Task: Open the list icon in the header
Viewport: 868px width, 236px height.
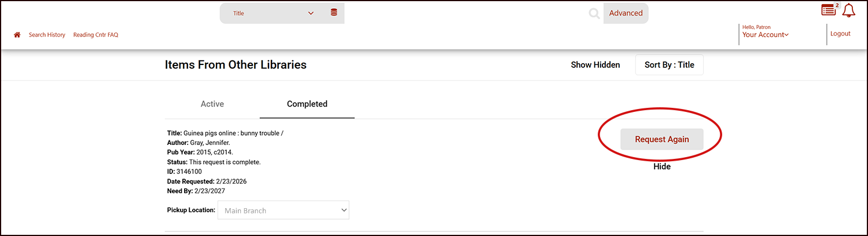Action: coord(828,10)
